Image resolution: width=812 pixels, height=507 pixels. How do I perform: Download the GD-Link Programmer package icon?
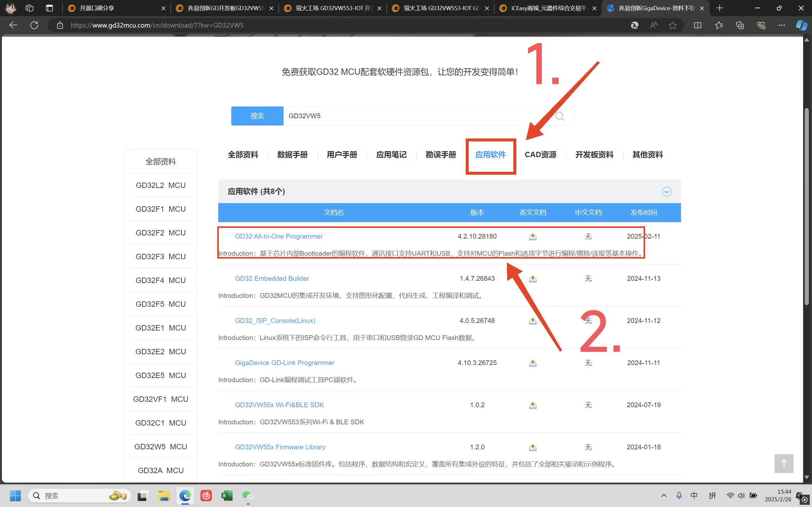[x=533, y=363]
